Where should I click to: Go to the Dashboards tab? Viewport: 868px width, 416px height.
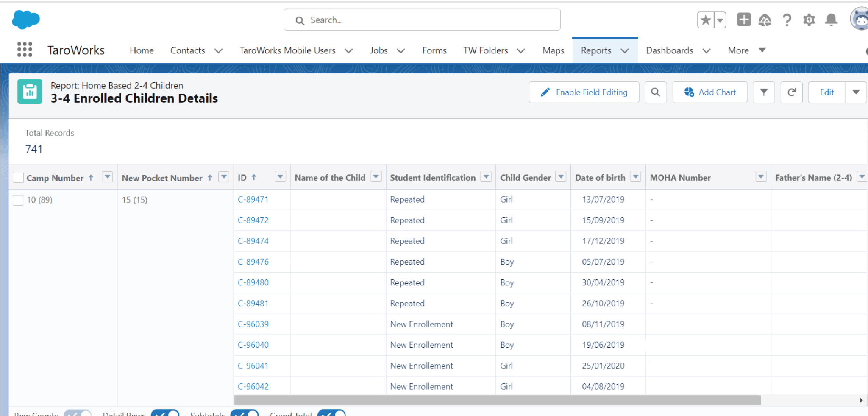[669, 50]
